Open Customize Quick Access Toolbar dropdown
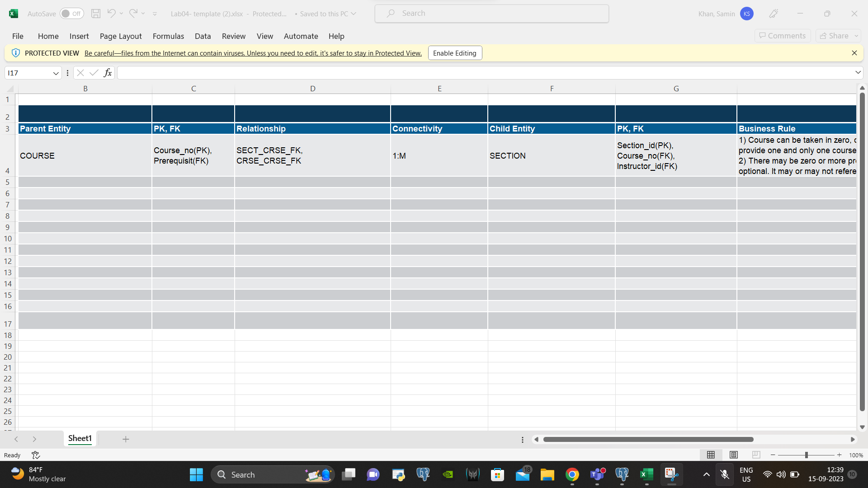 coord(155,14)
